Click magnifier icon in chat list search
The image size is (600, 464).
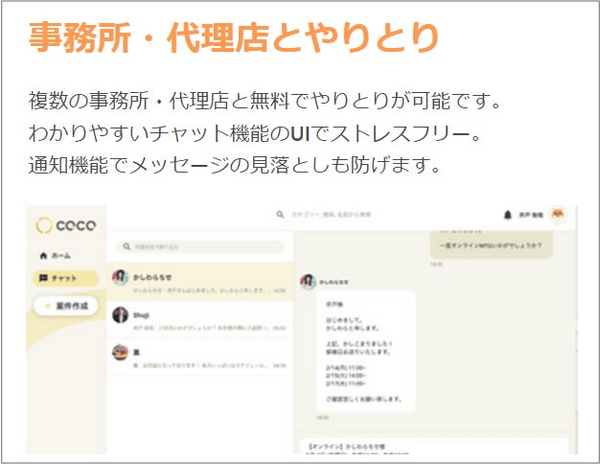click(126, 245)
